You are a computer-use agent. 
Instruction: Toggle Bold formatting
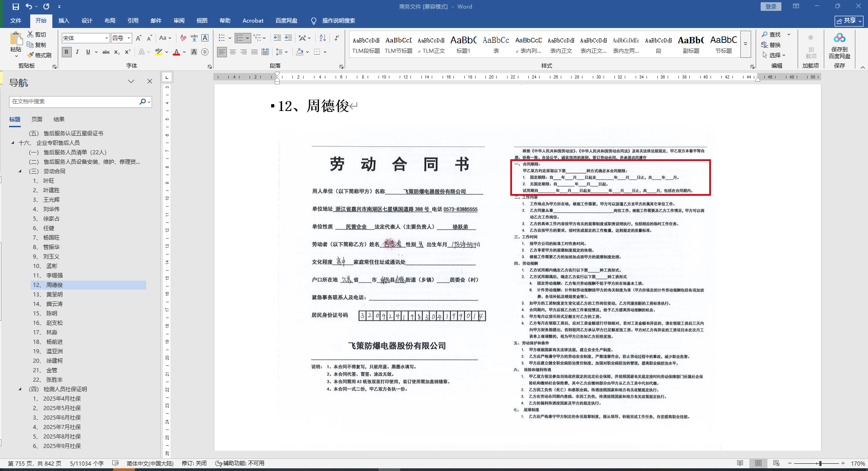click(66, 52)
